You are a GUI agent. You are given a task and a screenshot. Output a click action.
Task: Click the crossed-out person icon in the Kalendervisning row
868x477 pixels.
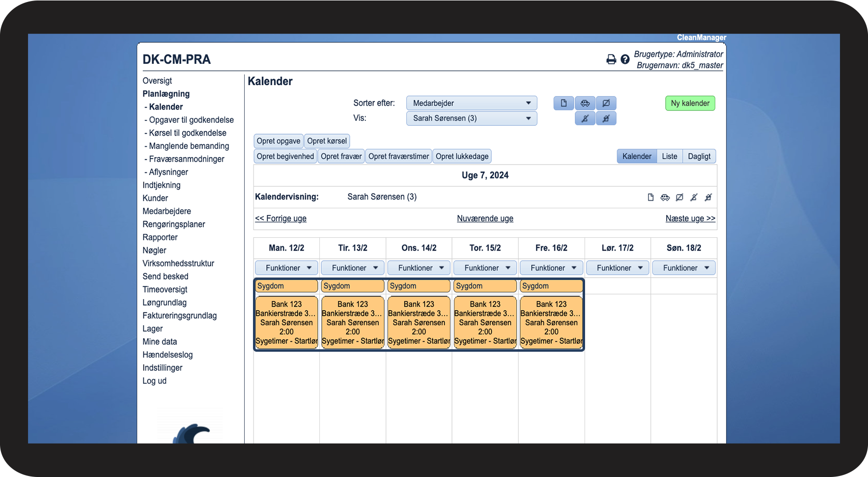(x=694, y=197)
